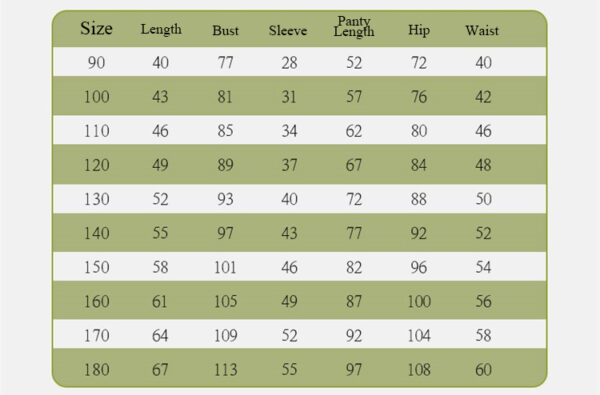Click the Waist column header

click(x=482, y=30)
